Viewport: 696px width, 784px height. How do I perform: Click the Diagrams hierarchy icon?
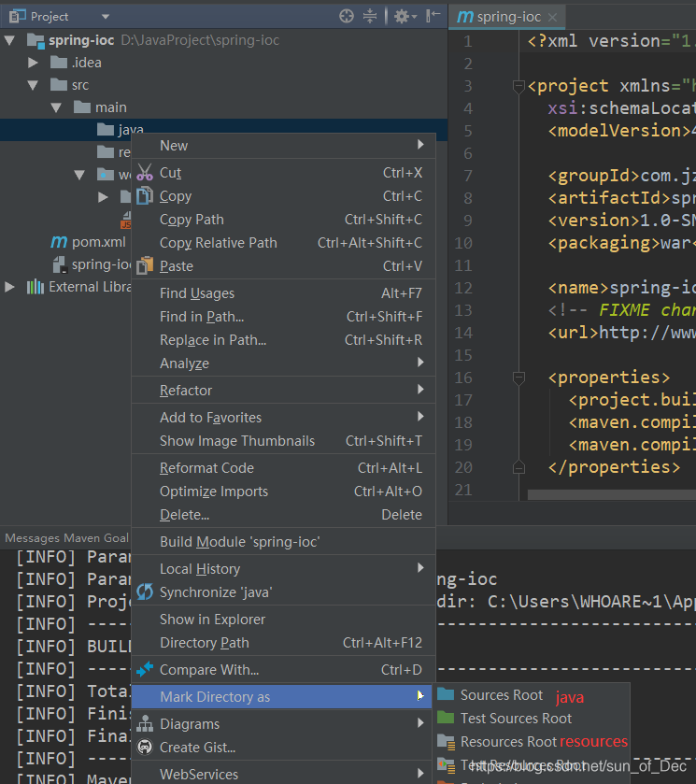tap(145, 723)
